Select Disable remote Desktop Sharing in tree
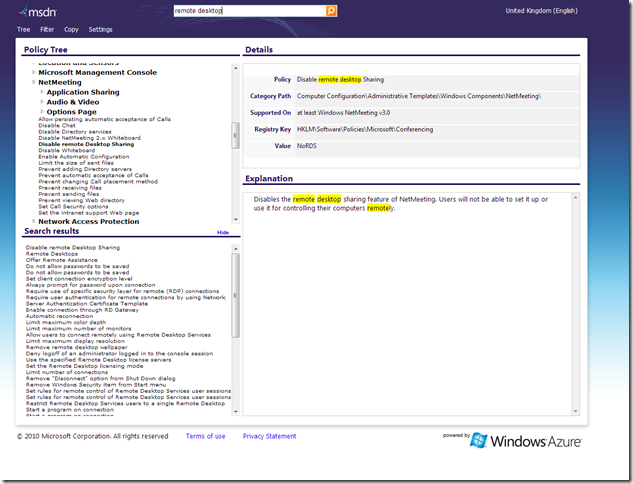The width and height of the screenshot is (633, 484). [x=86, y=144]
